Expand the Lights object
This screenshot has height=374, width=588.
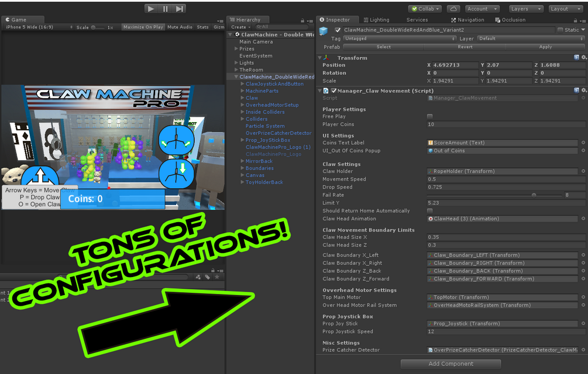pos(236,63)
